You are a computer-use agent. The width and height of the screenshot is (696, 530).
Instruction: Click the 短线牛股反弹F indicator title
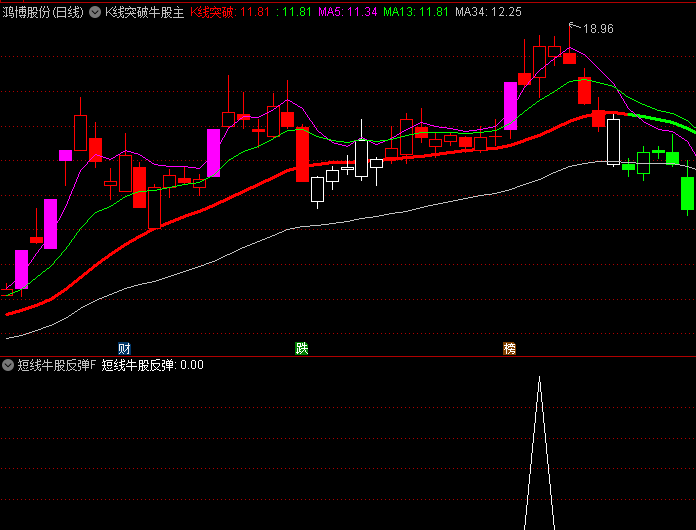point(57,365)
